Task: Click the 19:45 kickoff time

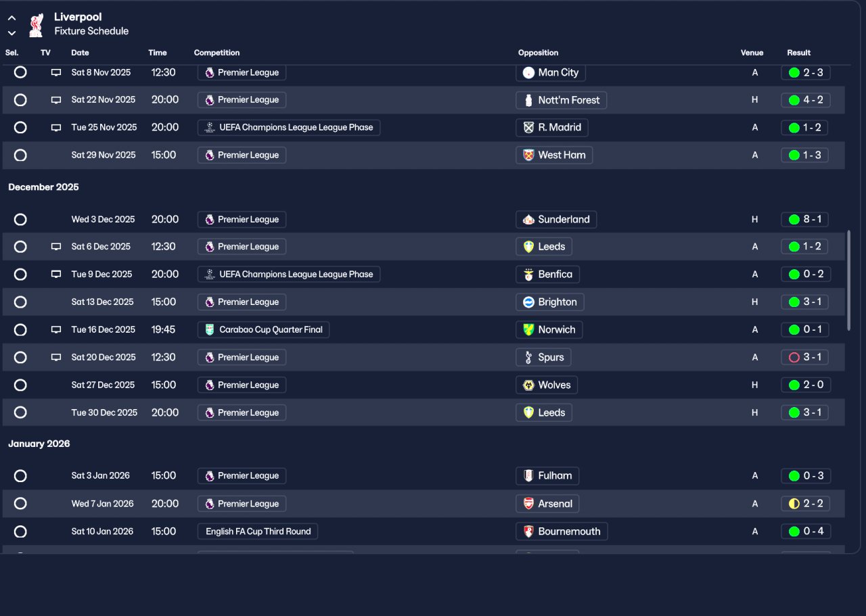Action: point(163,330)
